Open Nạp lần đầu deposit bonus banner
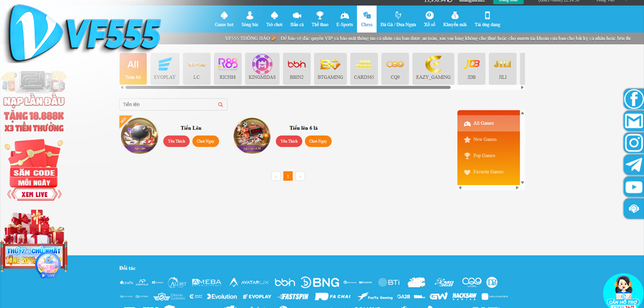This screenshot has width=644, height=308. (34, 102)
